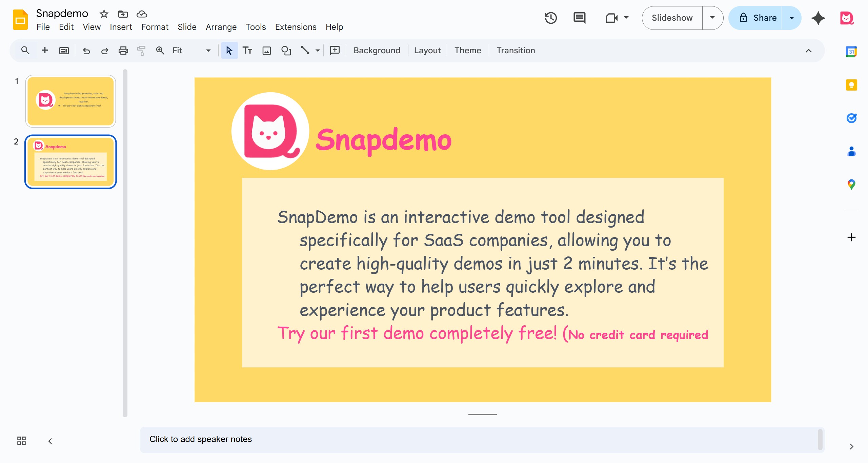The image size is (868, 463).
Task: Select slide 1 thumbnail
Action: click(70, 101)
